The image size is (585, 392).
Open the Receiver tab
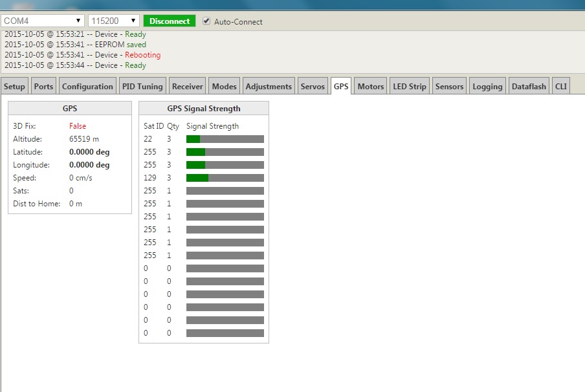(188, 87)
